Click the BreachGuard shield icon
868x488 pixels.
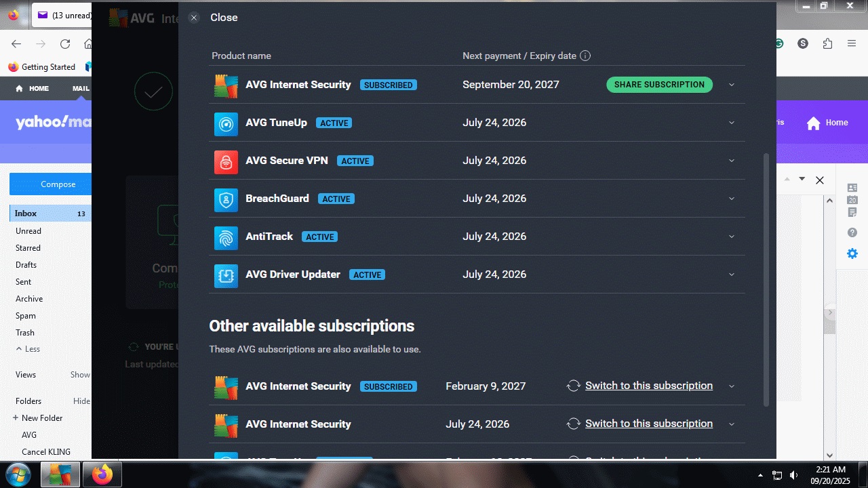[x=226, y=199]
